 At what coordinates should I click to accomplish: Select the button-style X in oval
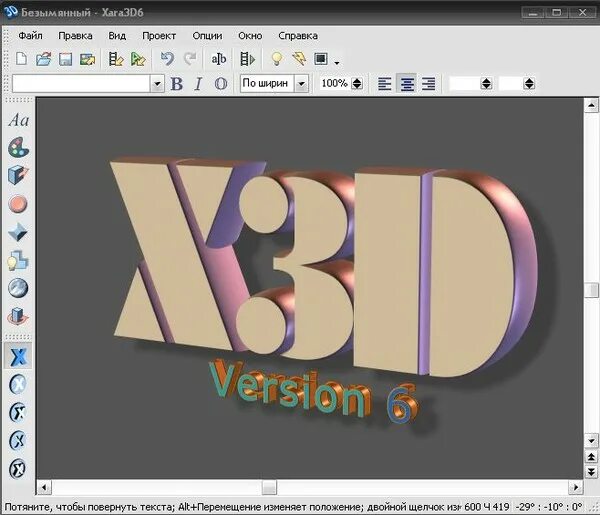(x=18, y=384)
